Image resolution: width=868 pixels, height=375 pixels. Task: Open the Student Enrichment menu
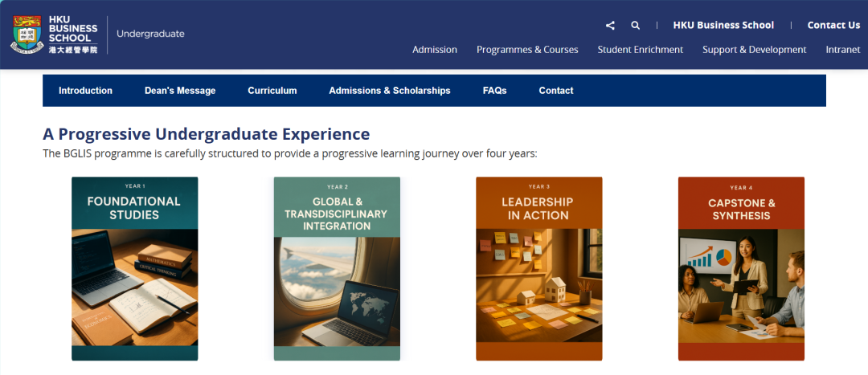tap(641, 50)
